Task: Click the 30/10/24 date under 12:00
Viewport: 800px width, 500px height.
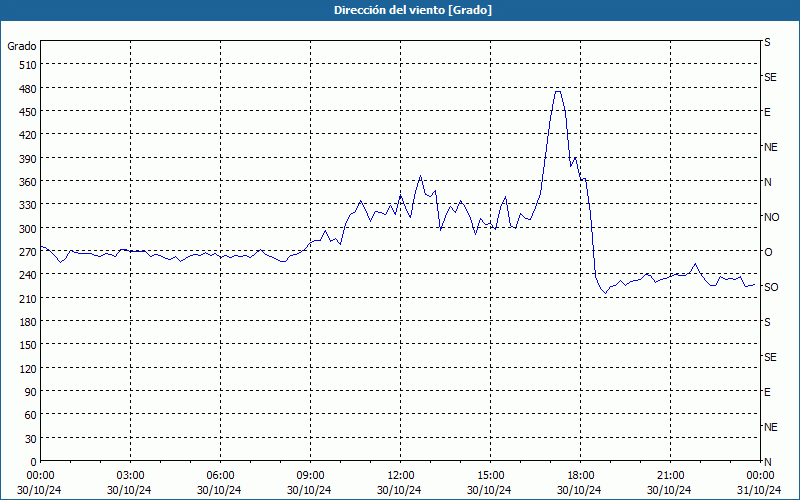Action: (399, 490)
